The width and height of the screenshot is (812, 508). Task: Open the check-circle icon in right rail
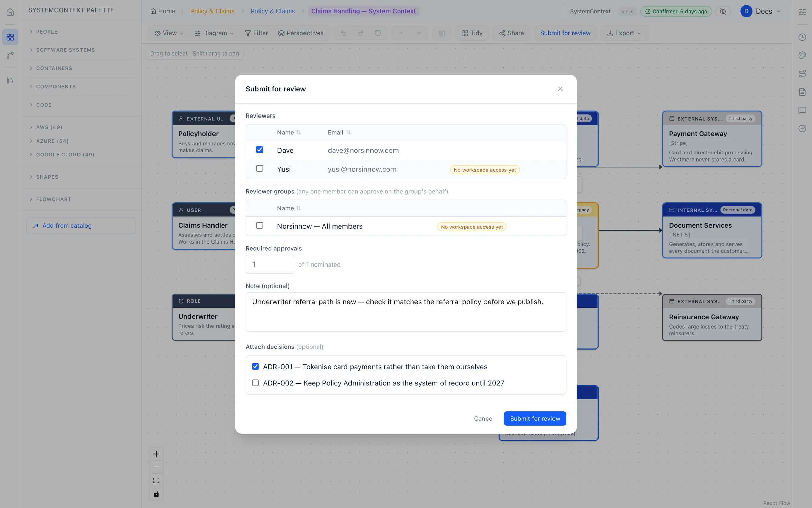[802, 128]
